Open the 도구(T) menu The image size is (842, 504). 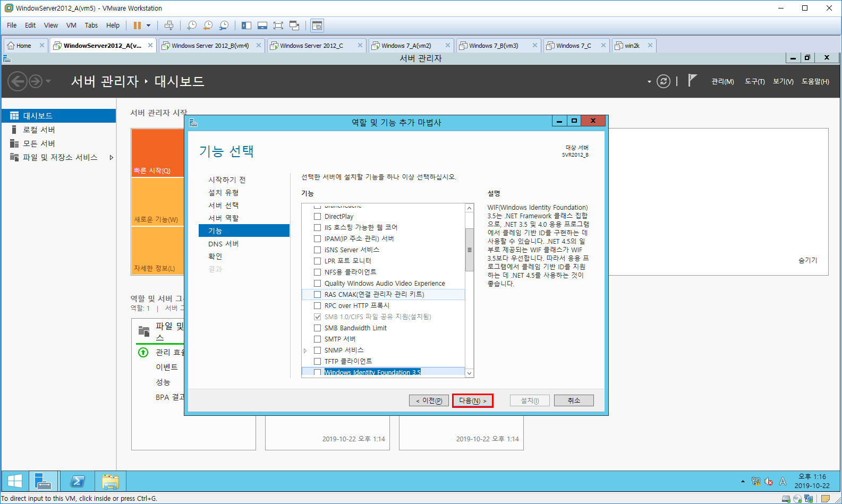click(754, 81)
